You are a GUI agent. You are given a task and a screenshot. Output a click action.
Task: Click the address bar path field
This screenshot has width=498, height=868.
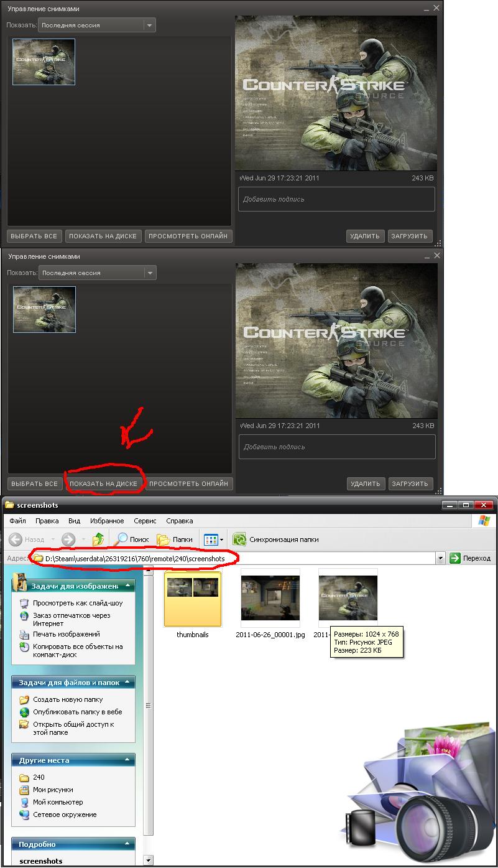pos(233,559)
